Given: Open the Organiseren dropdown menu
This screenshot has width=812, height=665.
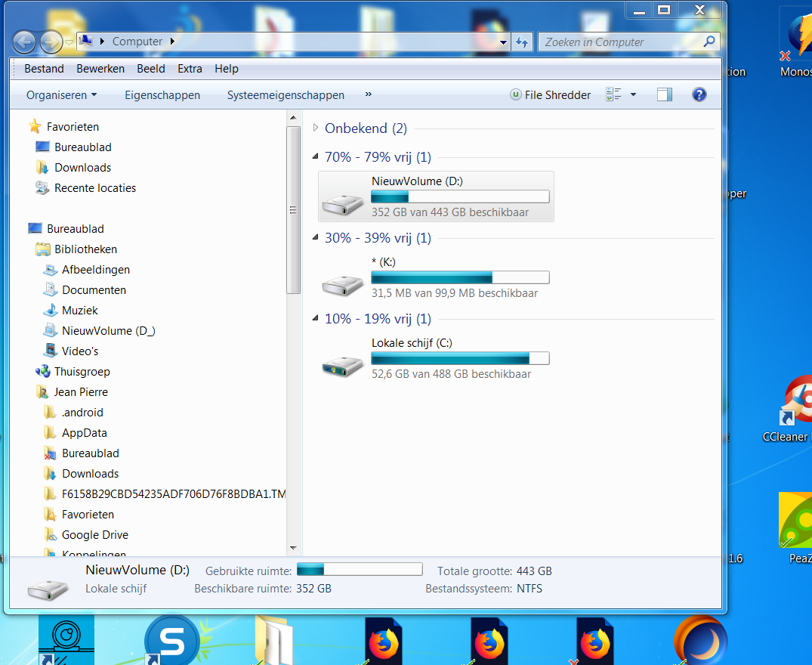Looking at the screenshot, I should (x=62, y=95).
